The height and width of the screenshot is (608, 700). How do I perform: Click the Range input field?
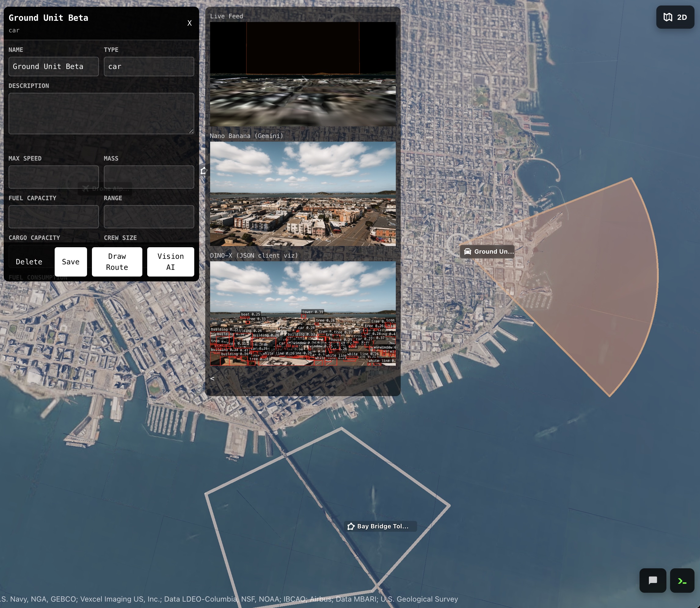pos(149,216)
